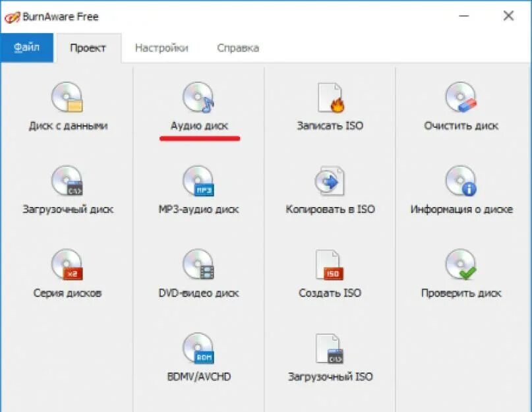Choose the Загрузочный ISO icon
Viewport: 532px width, 412px height.
click(x=330, y=349)
